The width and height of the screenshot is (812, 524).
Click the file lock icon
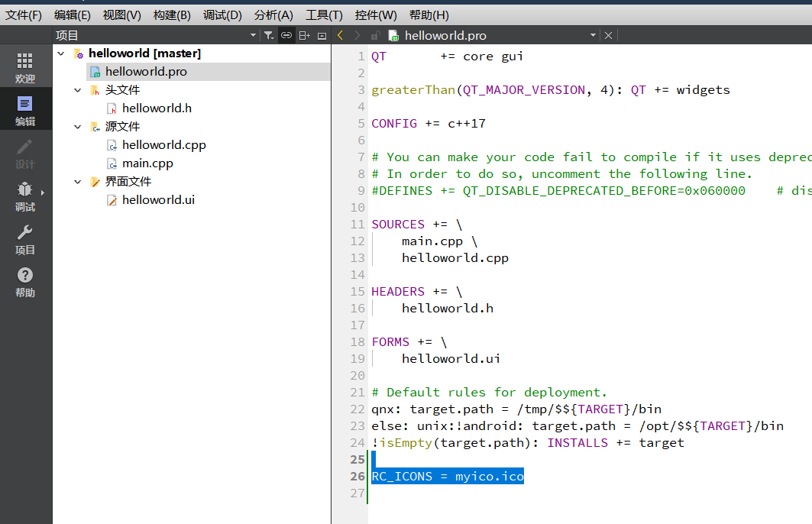376,35
